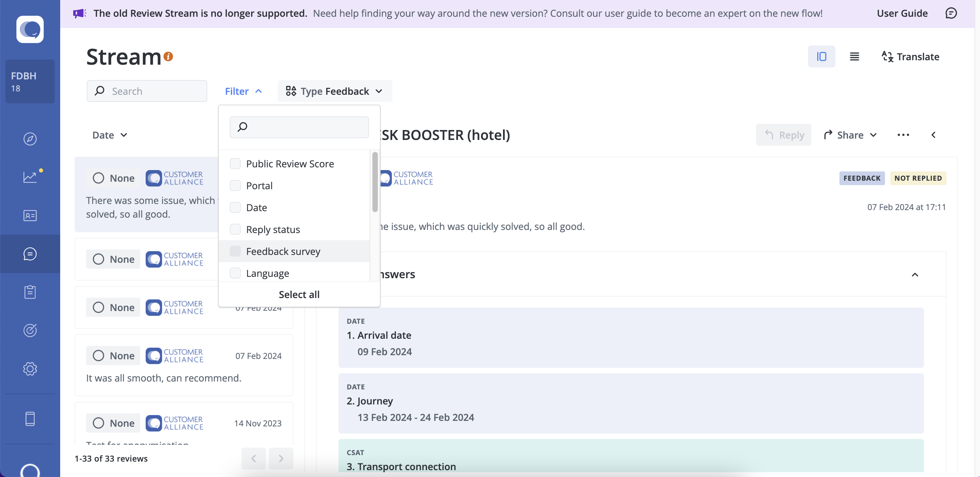Click the '3. Transport connection' answer

click(x=631, y=456)
